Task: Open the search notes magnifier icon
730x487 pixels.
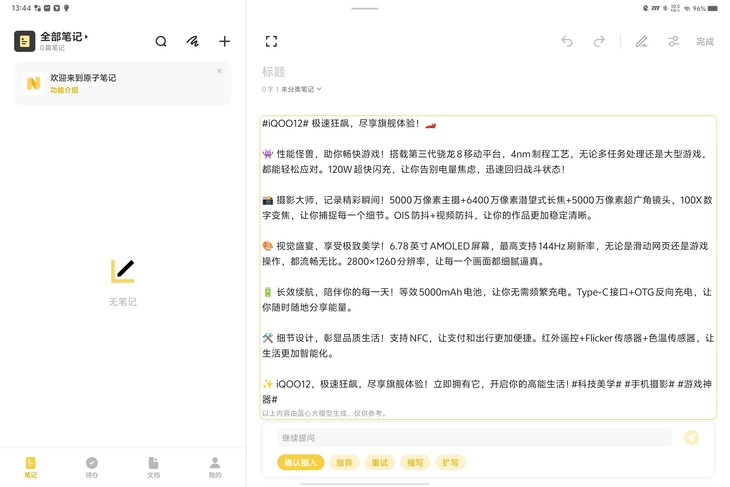Action: click(x=161, y=41)
